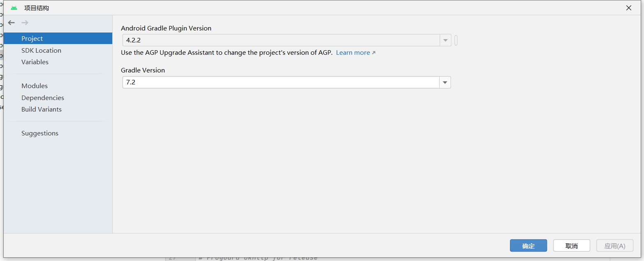
Task: Open the Modules section
Action: 35,86
